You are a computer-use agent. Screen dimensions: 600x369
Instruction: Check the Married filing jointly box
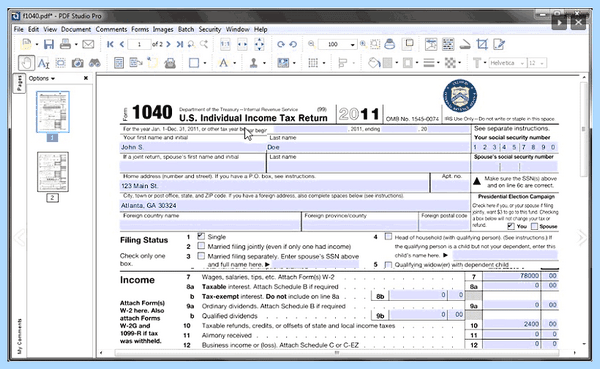point(201,246)
